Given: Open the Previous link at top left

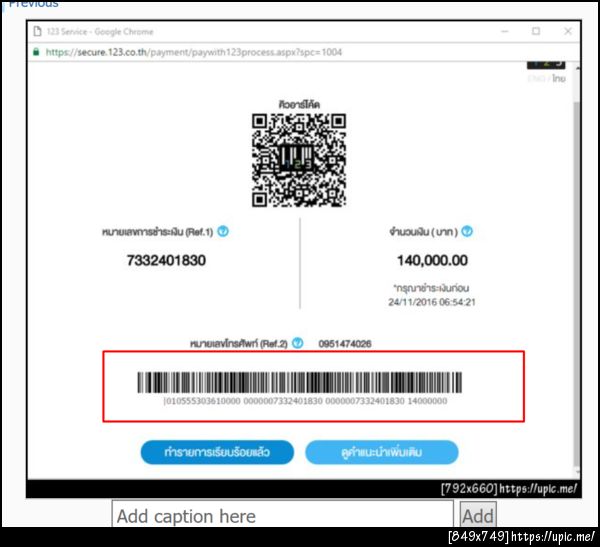Looking at the screenshot, I should pos(33,4).
